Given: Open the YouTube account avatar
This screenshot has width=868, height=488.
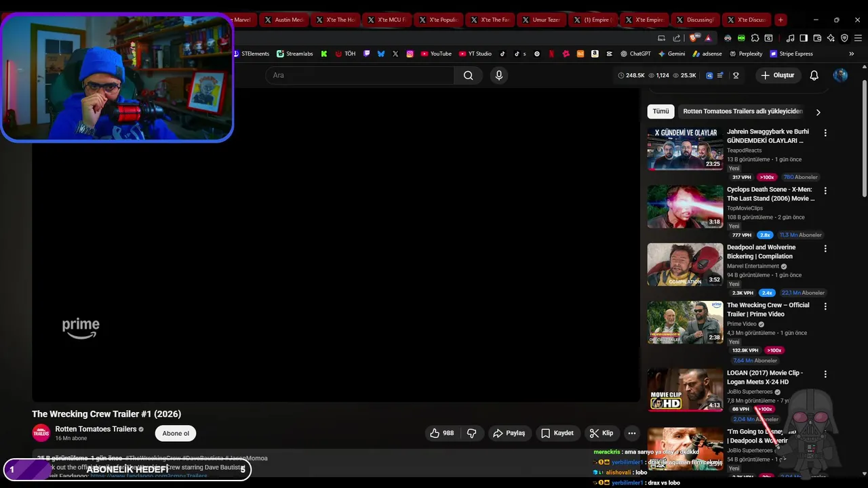Looking at the screenshot, I should [840, 75].
